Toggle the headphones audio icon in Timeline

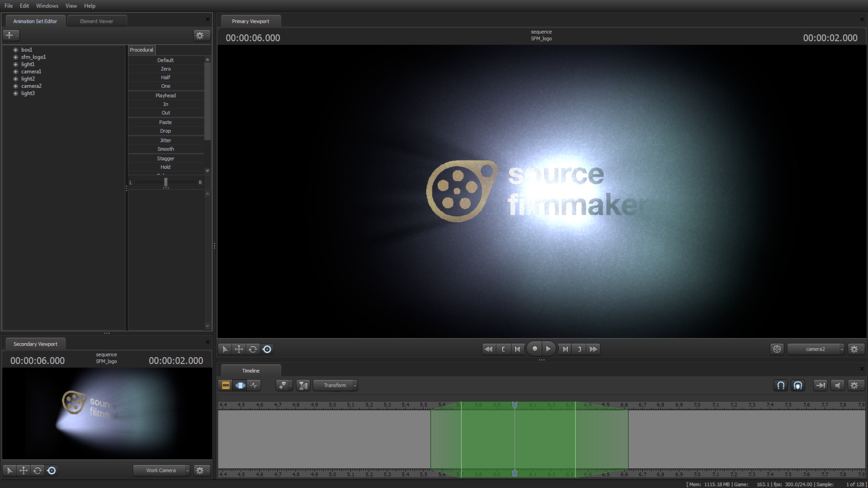point(798,385)
